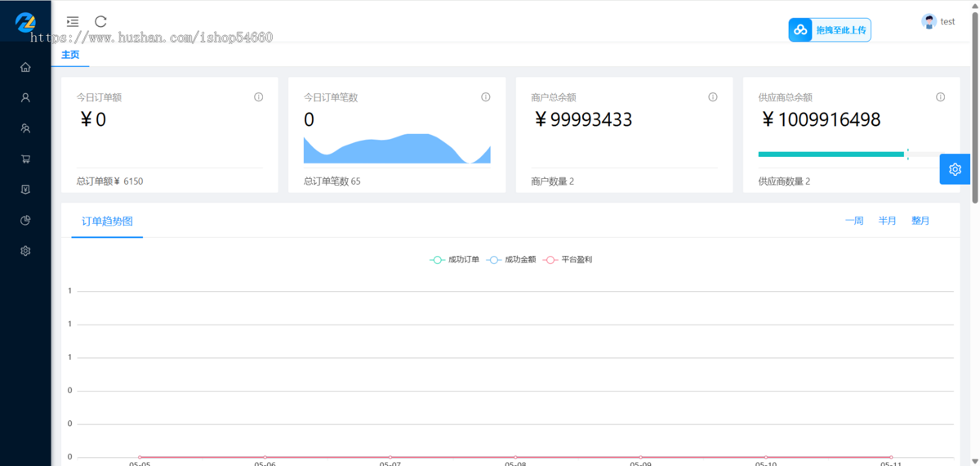Viewport: 980px width, 466px height.
Task: Click the blue floating settings gear button
Action: (x=955, y=169)
